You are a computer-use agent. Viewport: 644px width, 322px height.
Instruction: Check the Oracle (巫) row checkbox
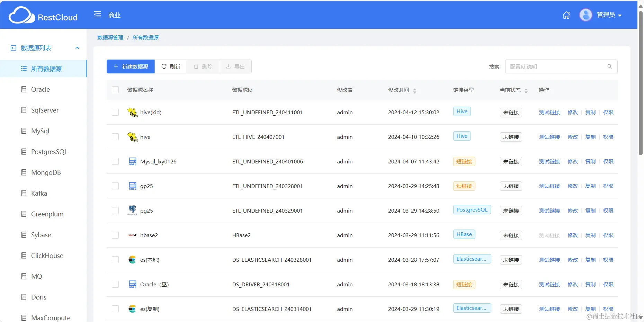click(115, 284)
